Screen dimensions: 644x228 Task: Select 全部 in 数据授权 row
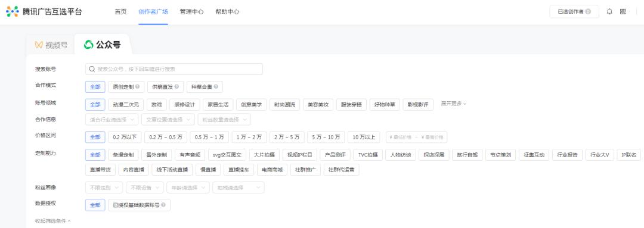click(95, 205)
